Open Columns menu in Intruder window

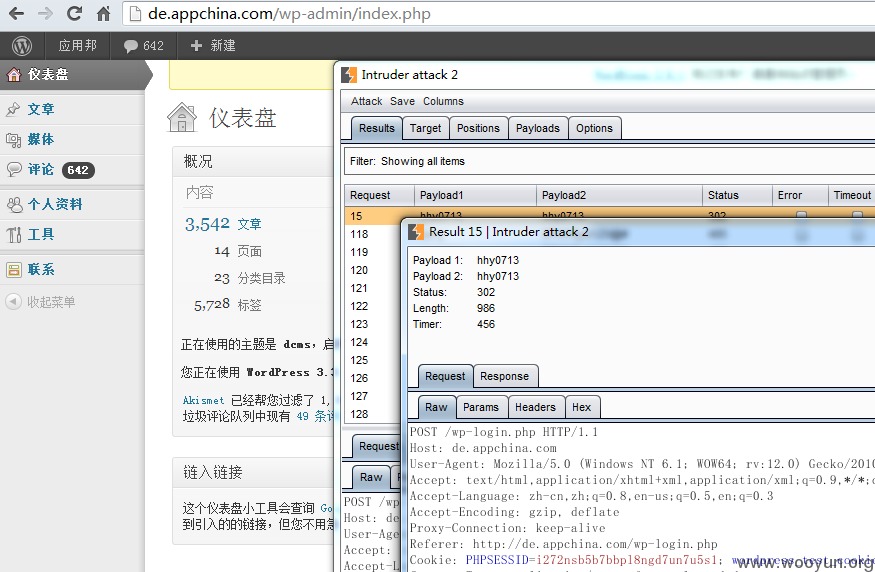click(443, 101)
